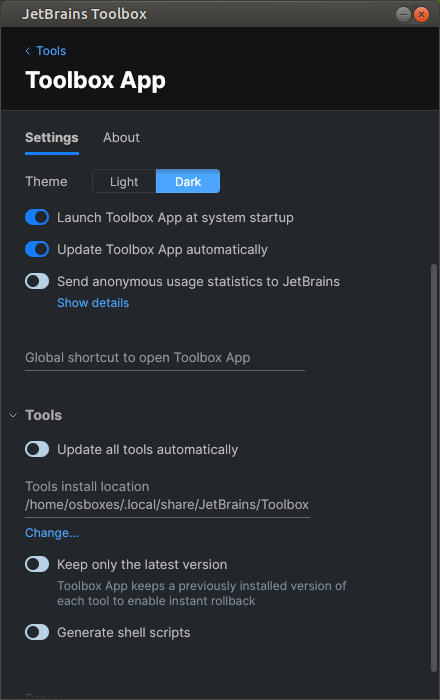The image size is (440, 700).
Task: Select the Settings tab
Action: (x=52, y=138)
